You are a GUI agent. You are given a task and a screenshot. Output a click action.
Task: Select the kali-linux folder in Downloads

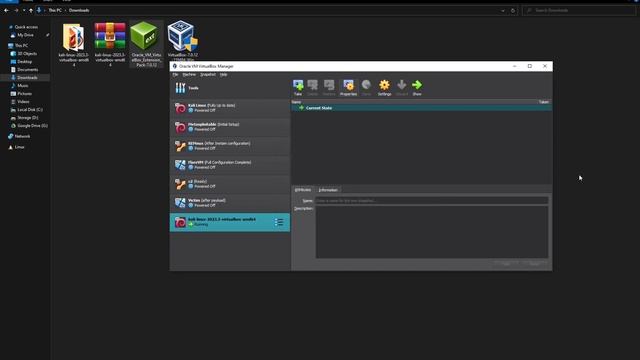73,44
